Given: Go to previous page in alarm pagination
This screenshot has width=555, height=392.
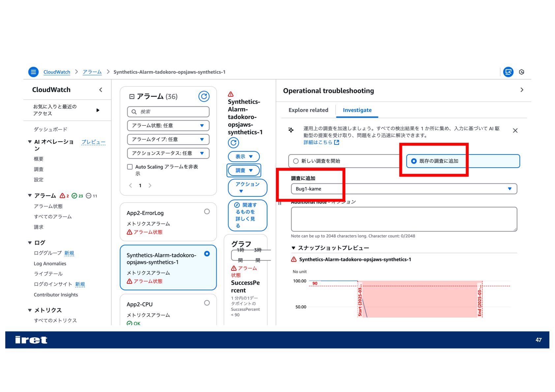Looking at the screenshot, I should [131, 185].
